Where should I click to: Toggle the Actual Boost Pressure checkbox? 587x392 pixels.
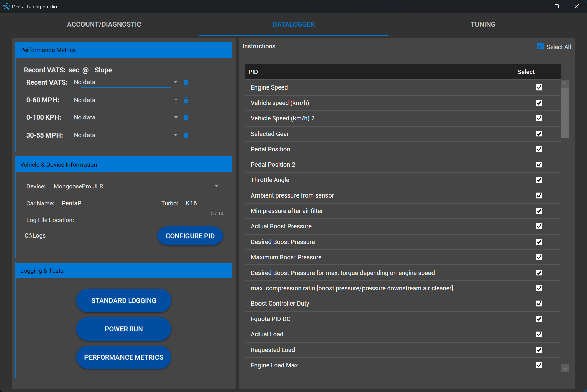539,226
